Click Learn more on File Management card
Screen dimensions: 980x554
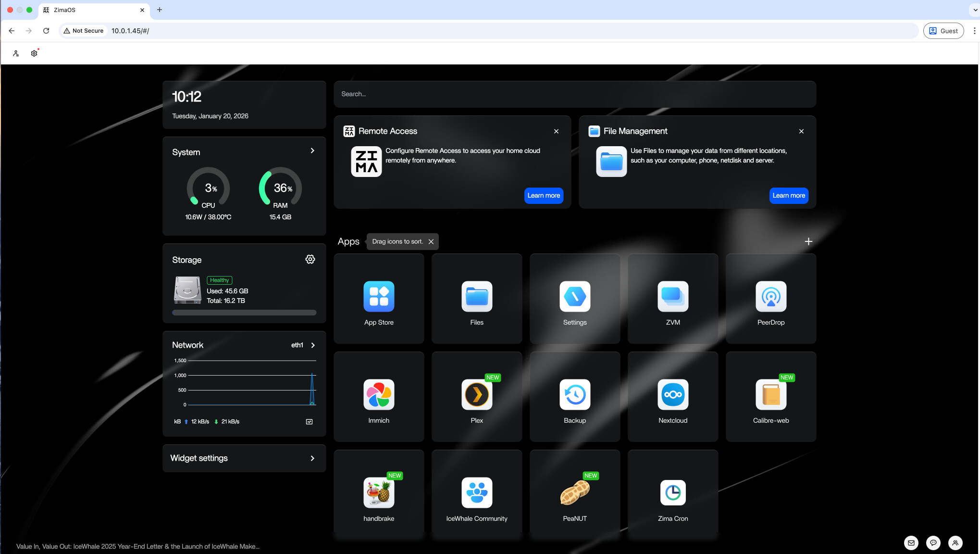788,196
